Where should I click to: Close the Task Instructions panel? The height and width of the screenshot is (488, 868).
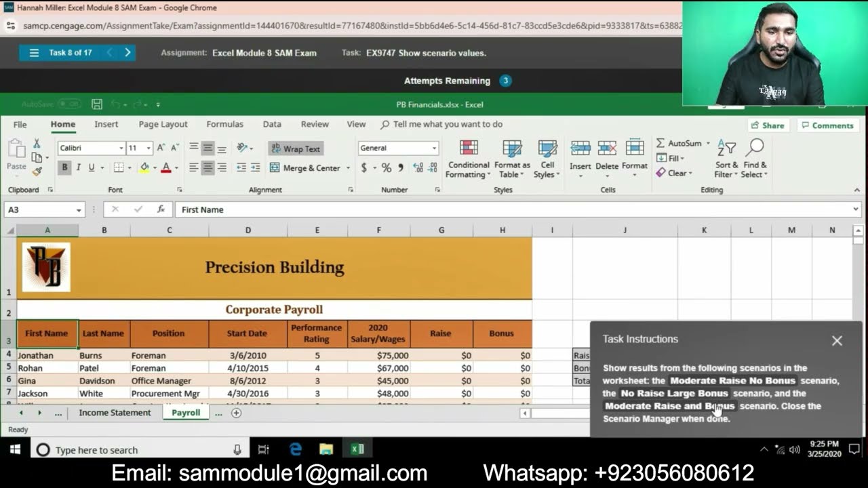[837, 341]
